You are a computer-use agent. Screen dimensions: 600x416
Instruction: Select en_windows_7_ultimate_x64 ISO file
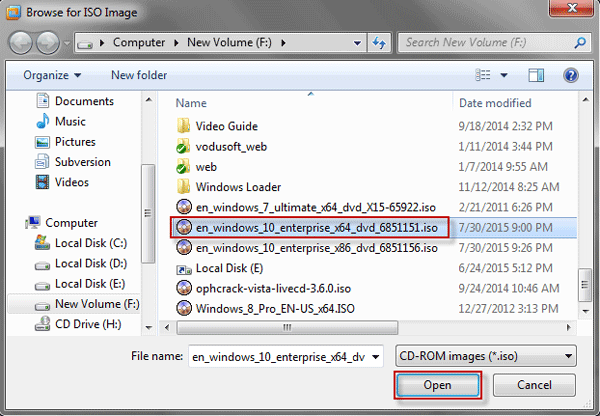point(306,207)
